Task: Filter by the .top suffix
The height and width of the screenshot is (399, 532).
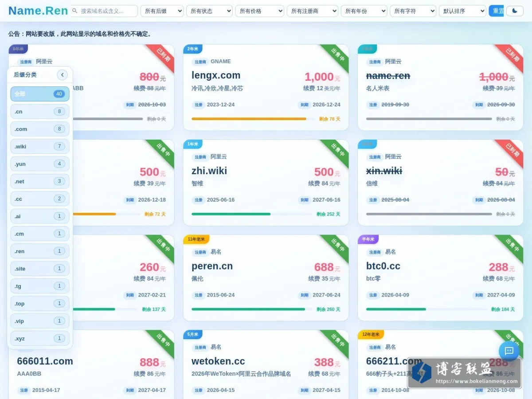Action: pos(40,303)
